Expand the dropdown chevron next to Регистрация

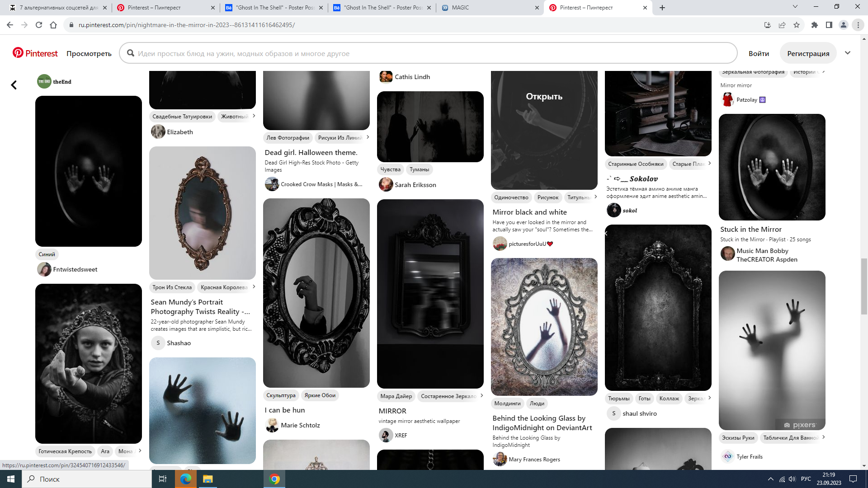[x=848, y=53]
